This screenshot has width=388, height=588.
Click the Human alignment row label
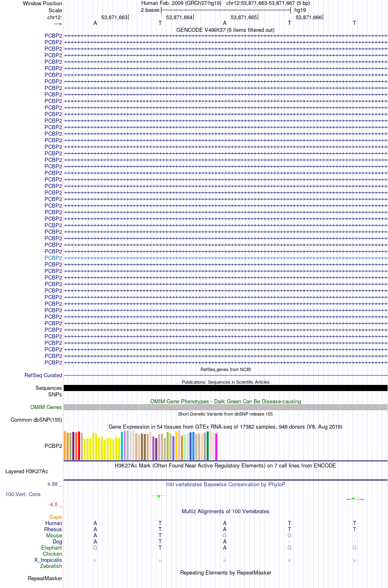[54, 523]
